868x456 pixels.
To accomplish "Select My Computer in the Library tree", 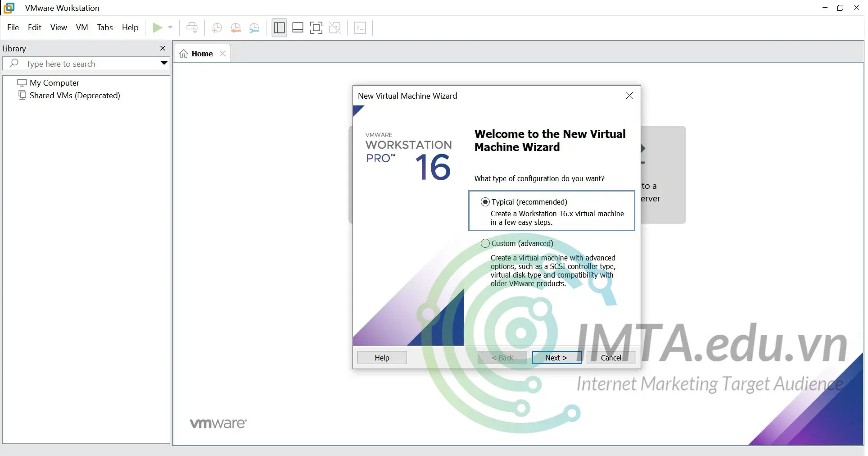I will click(x=54, y=83).
